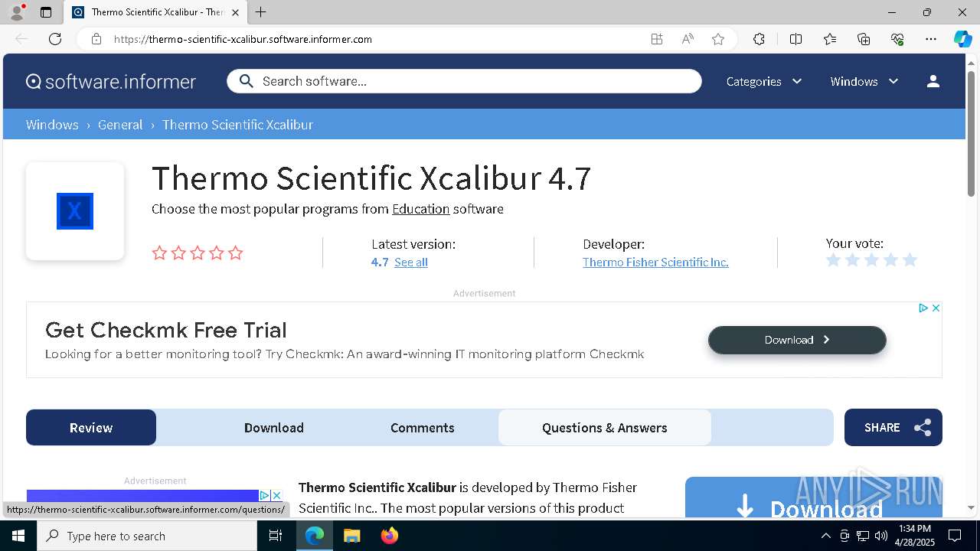The height and width of the screenshot is (551, 980).
Task: Select the Review tab
Action: click(x=91, y=427)
